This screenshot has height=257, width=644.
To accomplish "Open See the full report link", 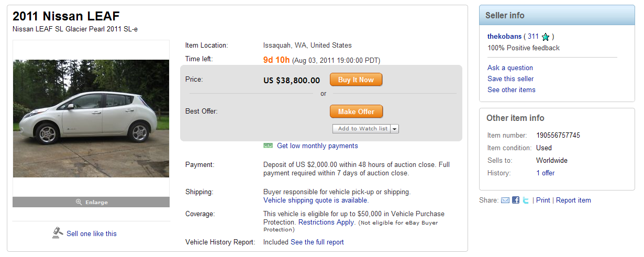I will [317, 242].
